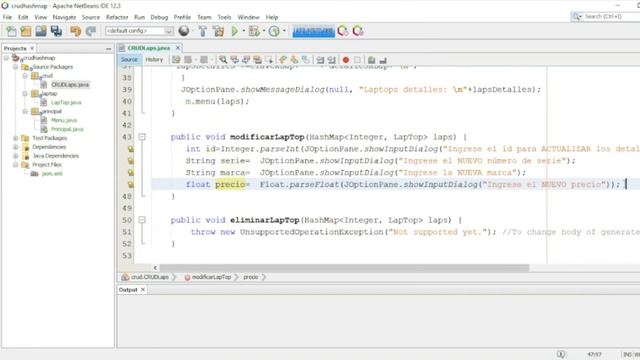Viewport: 640px width, 360px height.
Task: Click the Undo arrow icon
Action: pyautogui.click(x=76, y=31)
